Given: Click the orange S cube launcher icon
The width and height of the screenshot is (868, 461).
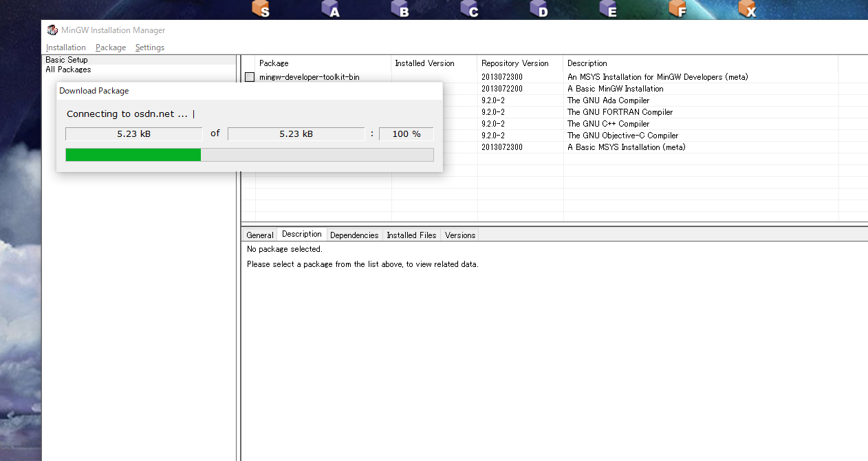Looking at the screenshot, I should coord(261,9).
